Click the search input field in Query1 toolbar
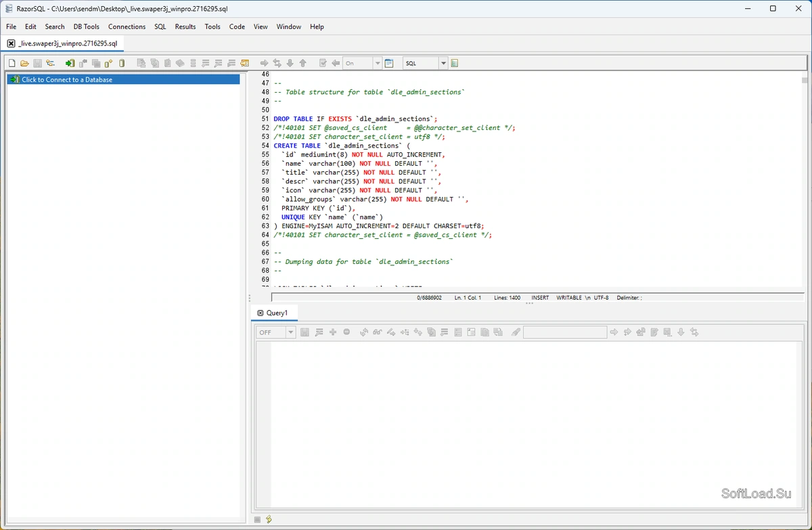This screenshot has width=812, height=530. [565, 332]
